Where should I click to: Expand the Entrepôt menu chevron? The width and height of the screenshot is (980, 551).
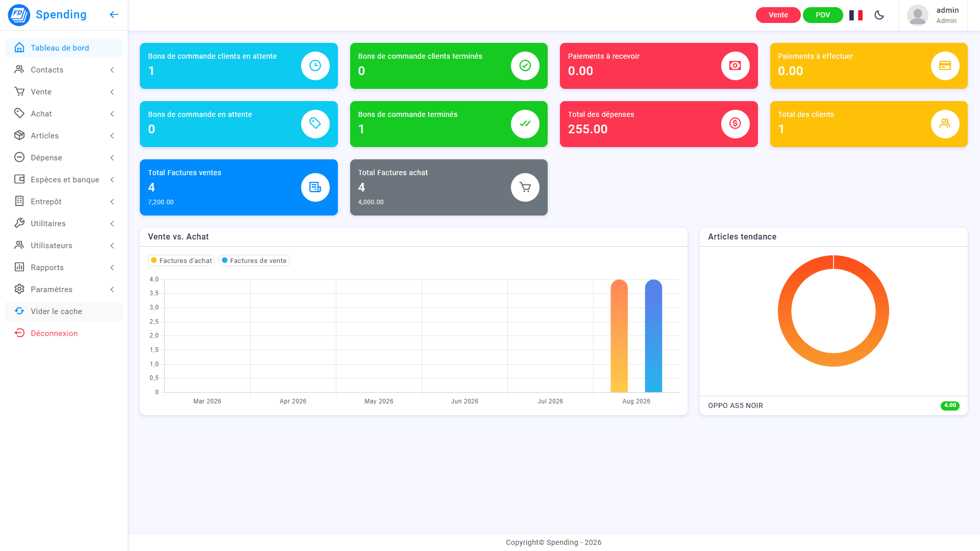(x=112, y=202)
